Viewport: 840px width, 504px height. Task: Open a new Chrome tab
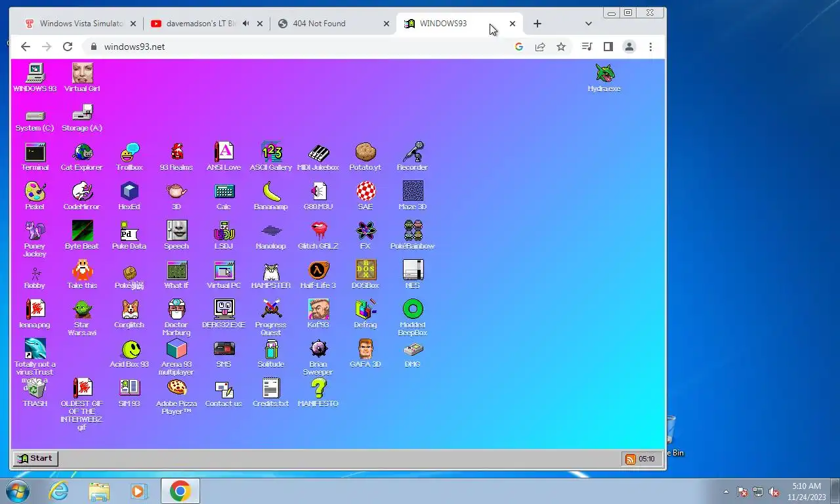click(x=537, y=24)
